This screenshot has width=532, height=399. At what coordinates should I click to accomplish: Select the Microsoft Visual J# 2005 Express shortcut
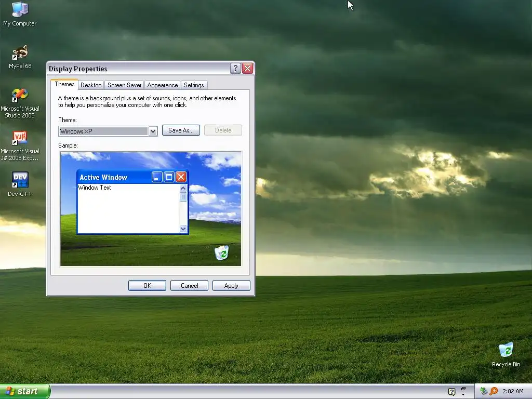tap(20, 145)
